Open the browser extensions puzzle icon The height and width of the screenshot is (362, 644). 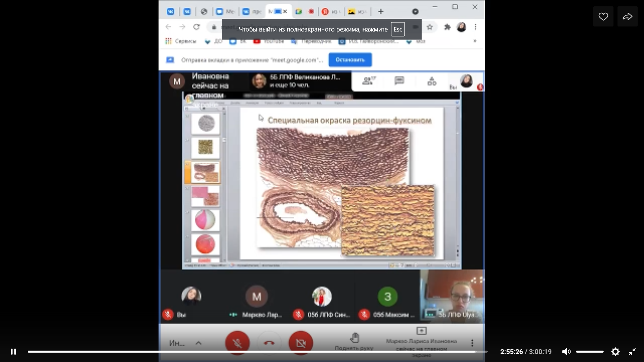[x=447, y=27]
